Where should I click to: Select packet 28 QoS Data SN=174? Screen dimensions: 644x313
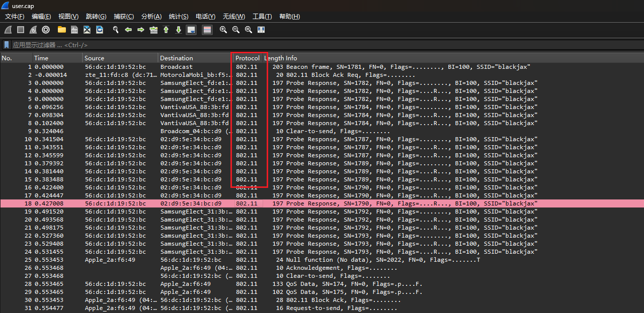[322, 284]
